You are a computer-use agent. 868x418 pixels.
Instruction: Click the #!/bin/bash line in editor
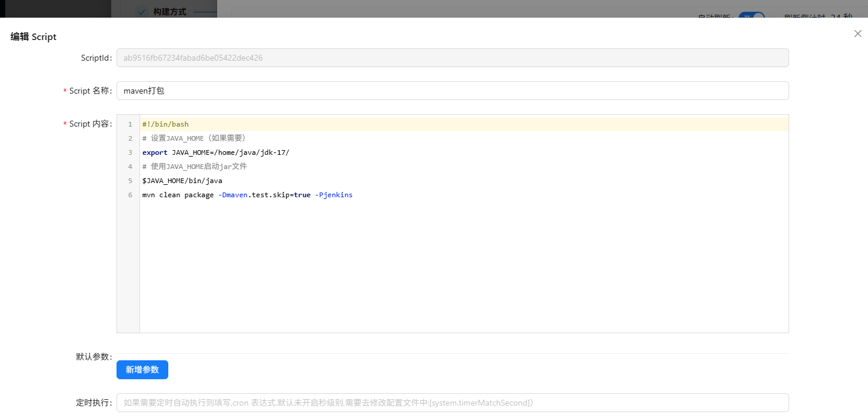pos(464,124)
